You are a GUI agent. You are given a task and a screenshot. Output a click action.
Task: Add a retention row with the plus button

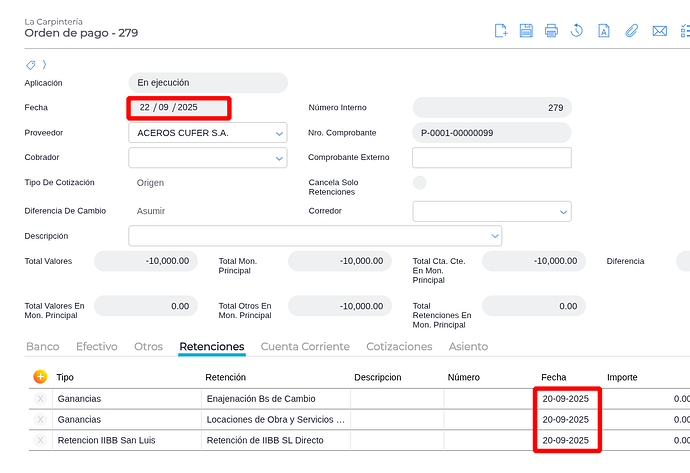(40, 377)
